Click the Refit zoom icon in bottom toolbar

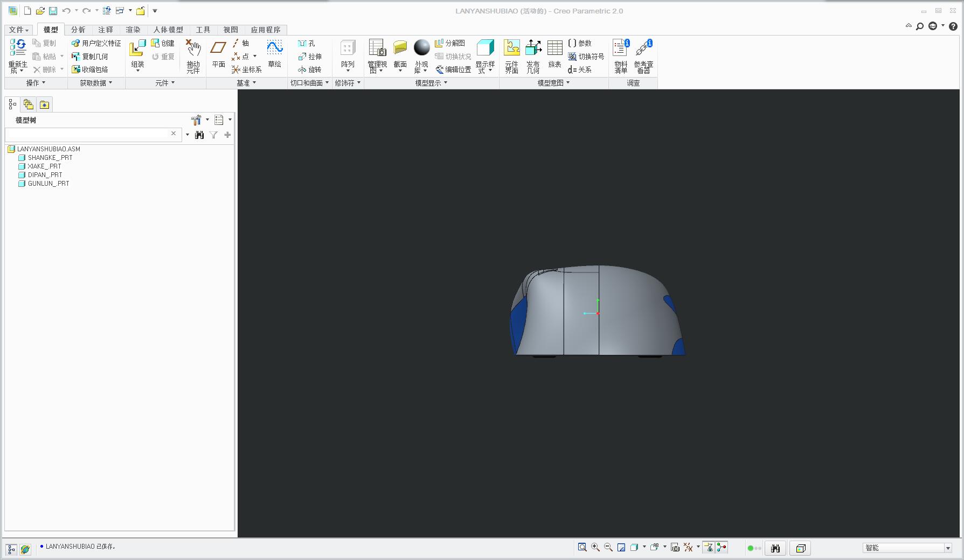tap(582, 548)
